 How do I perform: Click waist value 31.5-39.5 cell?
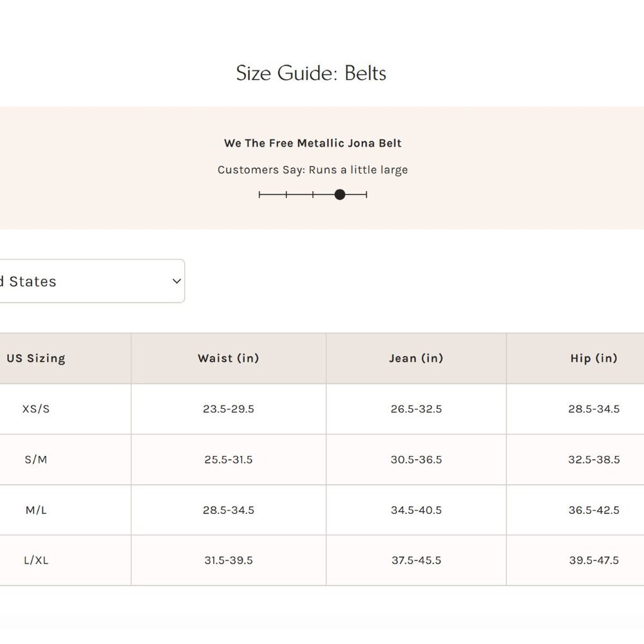coord(229,560)
